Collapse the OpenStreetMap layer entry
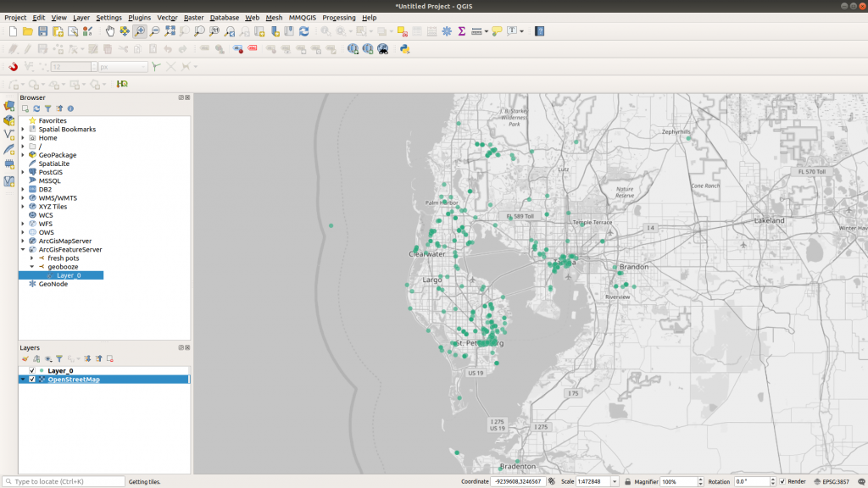868x488 pixels. (23, 380)
